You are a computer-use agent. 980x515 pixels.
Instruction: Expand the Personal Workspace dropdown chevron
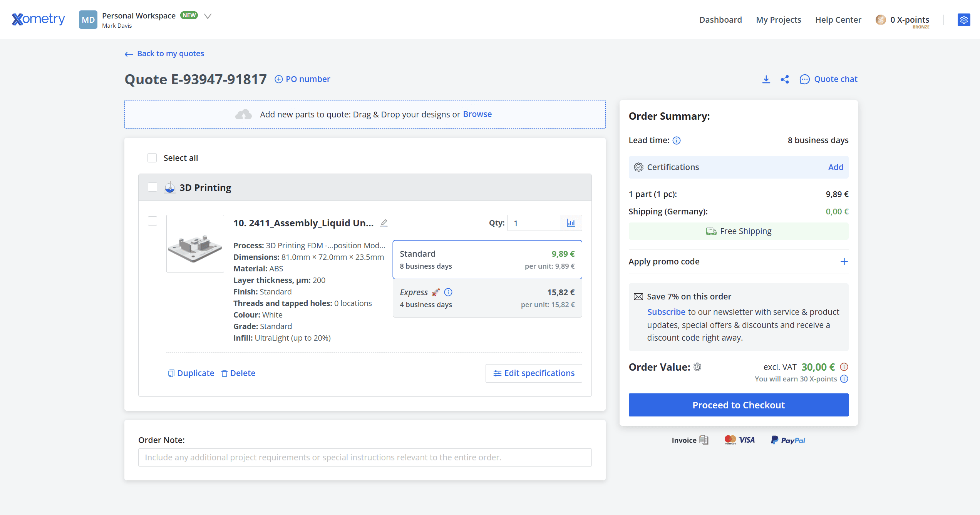[x=208, y=16]
